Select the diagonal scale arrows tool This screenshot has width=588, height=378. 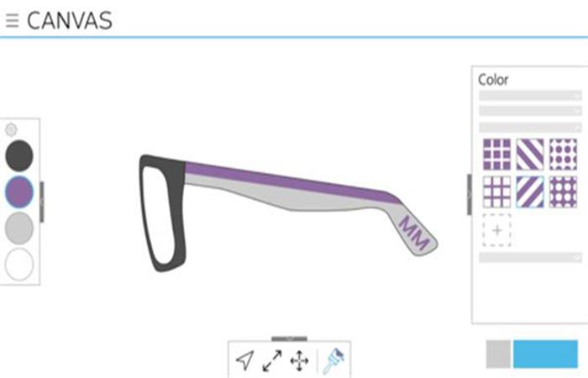pyautogui.click(x=272, y=360)
